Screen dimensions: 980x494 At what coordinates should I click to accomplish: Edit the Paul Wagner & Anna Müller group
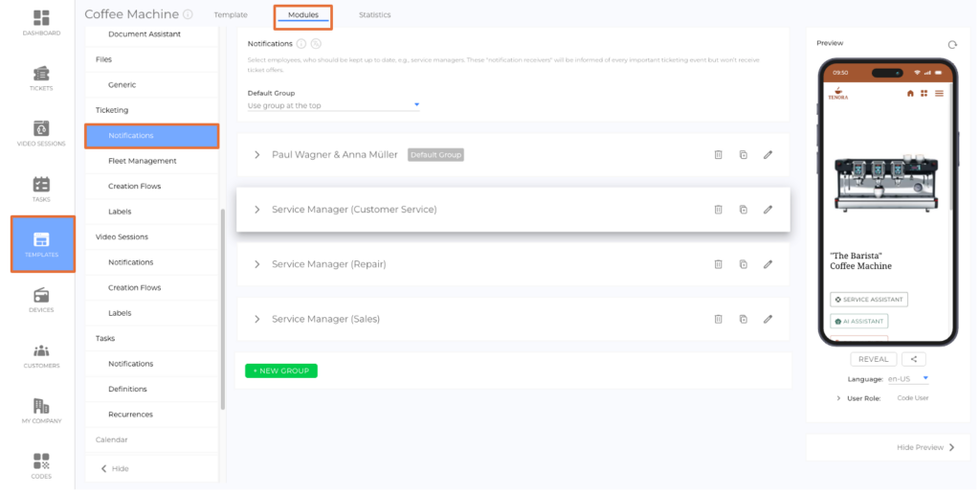(768, 155)
